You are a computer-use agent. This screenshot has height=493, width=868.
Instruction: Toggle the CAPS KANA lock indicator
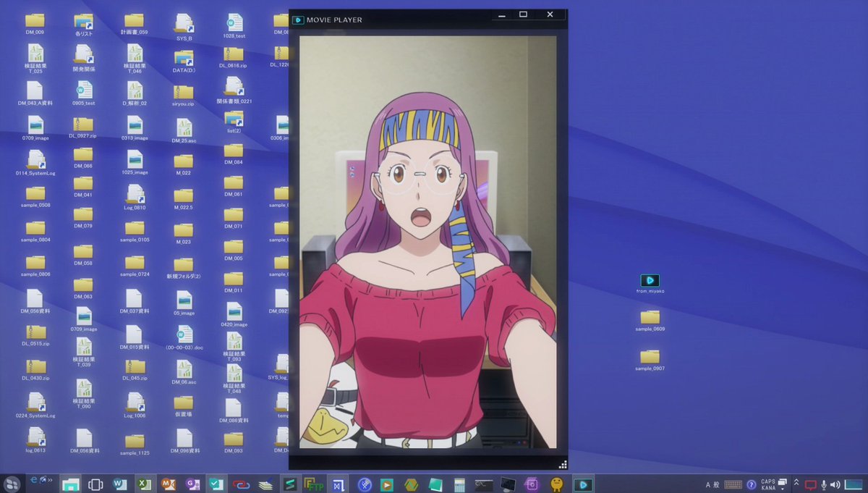(x=768, y=484)
